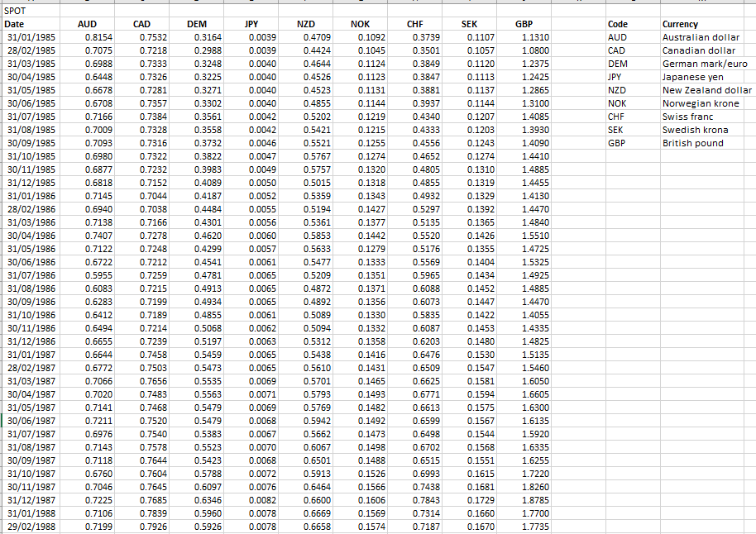Select the date cell 31/01/1985
756x534 pixels.
[31, 37]
